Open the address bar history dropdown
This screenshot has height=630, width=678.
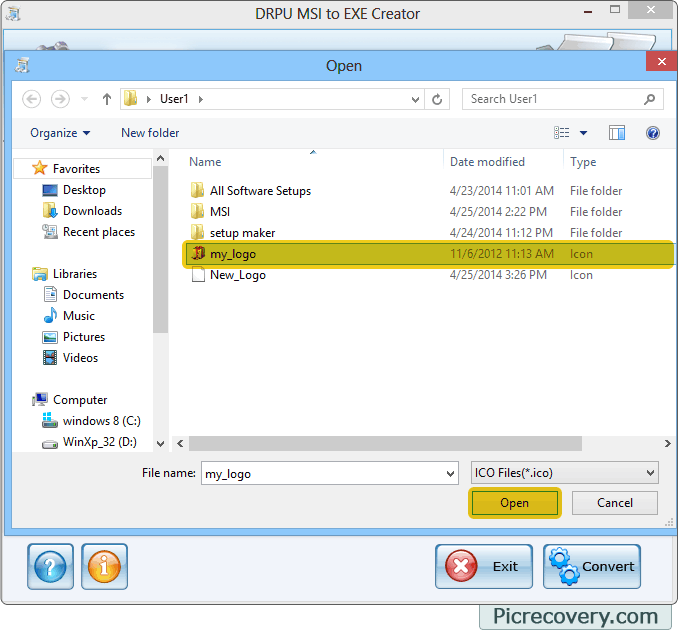click(415, 99)
